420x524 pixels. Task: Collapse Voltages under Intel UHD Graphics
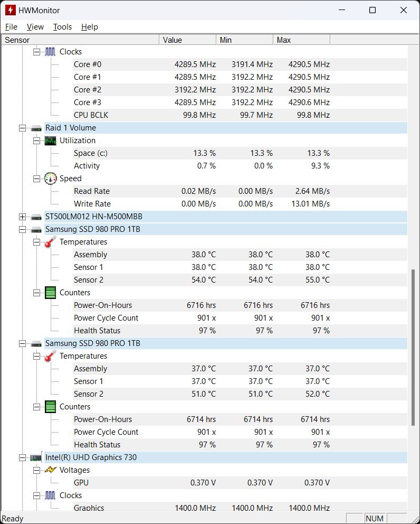[37, 470]
